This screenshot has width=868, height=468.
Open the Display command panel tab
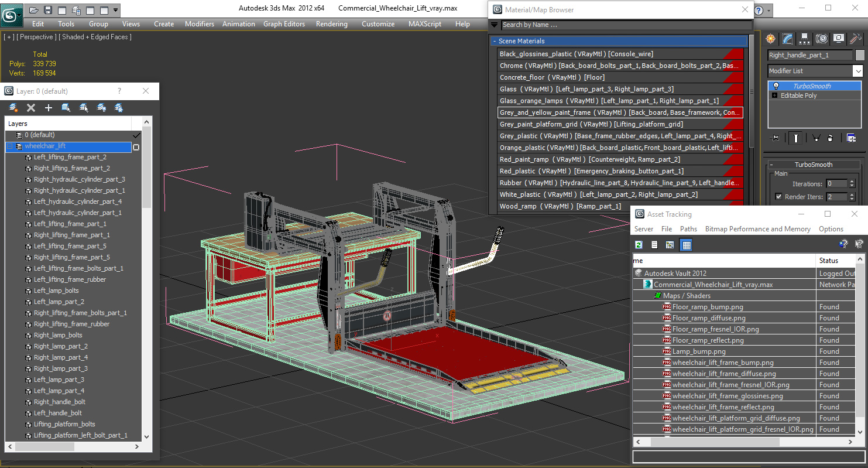pyautogui.click(x=839, y=39)
